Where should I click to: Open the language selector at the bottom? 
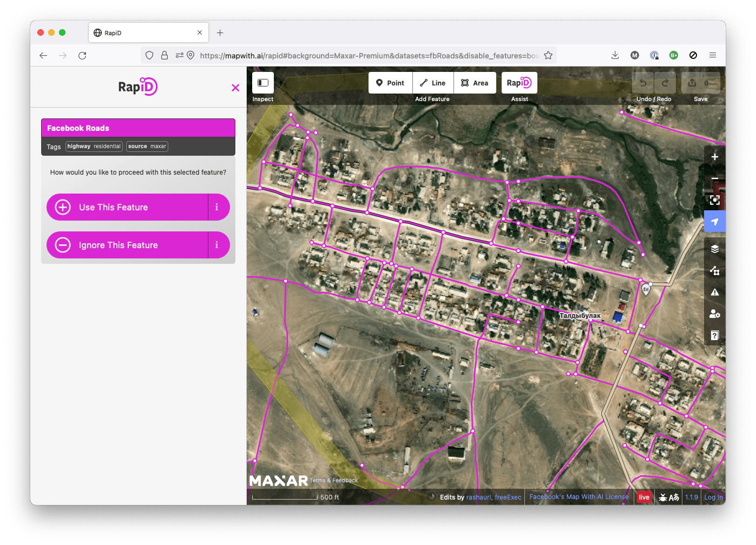(x=674, y=496)
